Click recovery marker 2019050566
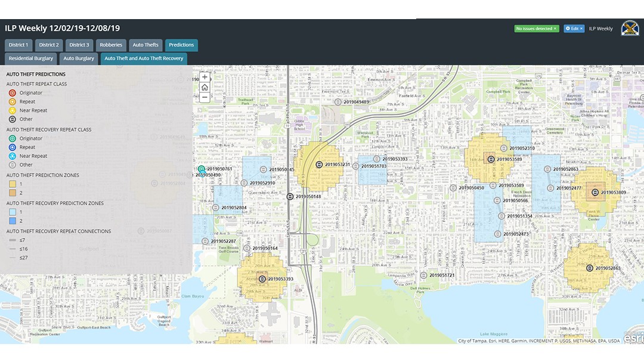Image resolution: width=644 pixels, height=362 pixels. pos(497,200)
